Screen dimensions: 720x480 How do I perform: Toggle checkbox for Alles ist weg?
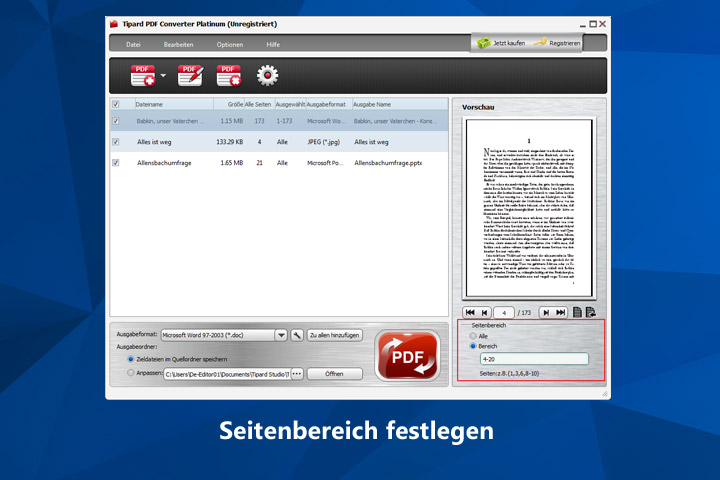[116, 142]
